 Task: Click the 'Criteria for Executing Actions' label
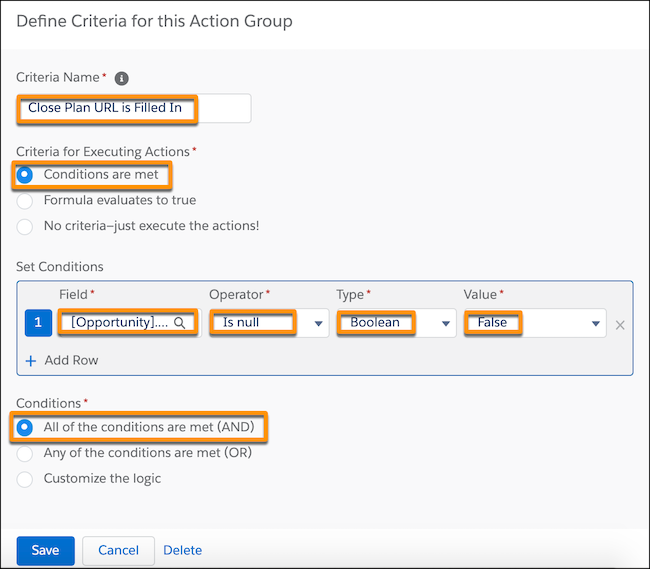point(103,152)
